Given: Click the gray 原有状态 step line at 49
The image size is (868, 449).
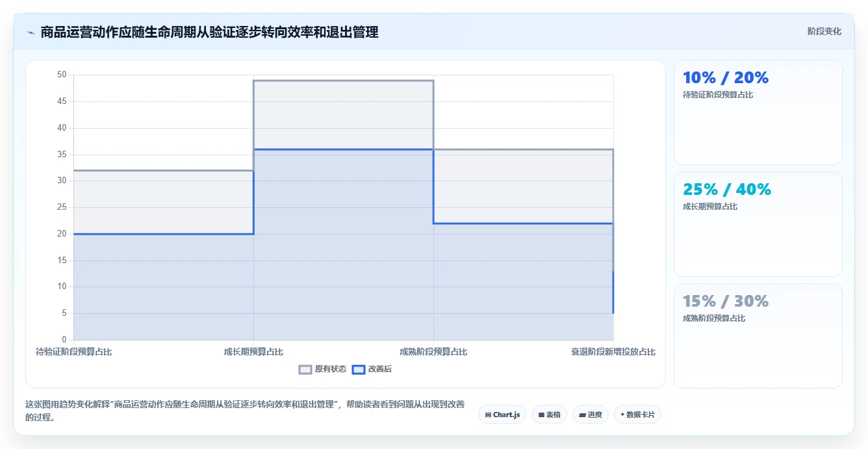Looking at the screenshot, I should [x=343, y=81].
